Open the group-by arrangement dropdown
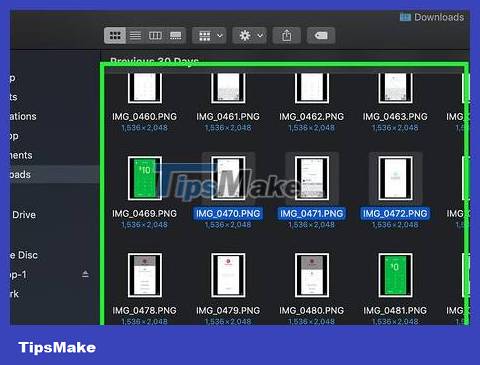Viewport: 480px width, 365px height. [209, 35]
